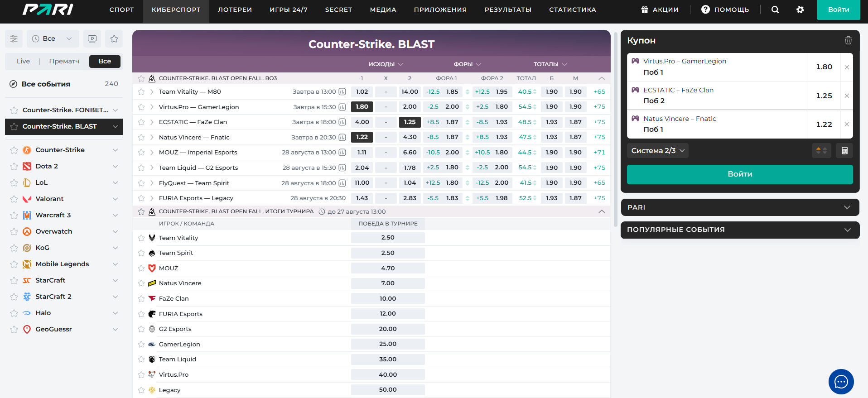
Task: Show statistics icon for ECSTATIC — FaZe Clan
Action: (342, 122)
